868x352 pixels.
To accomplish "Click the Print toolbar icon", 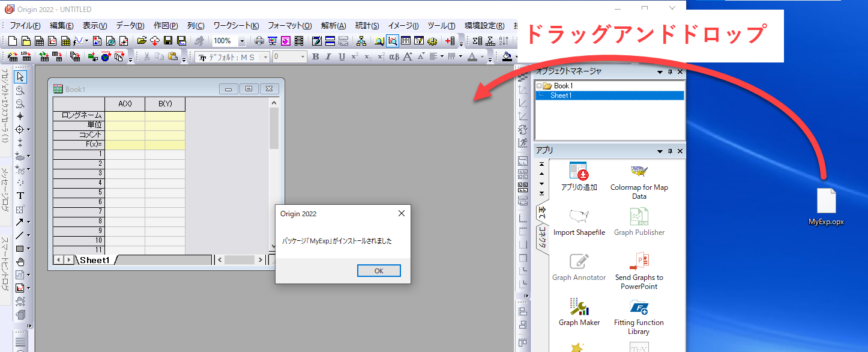I will pos(259,41).
